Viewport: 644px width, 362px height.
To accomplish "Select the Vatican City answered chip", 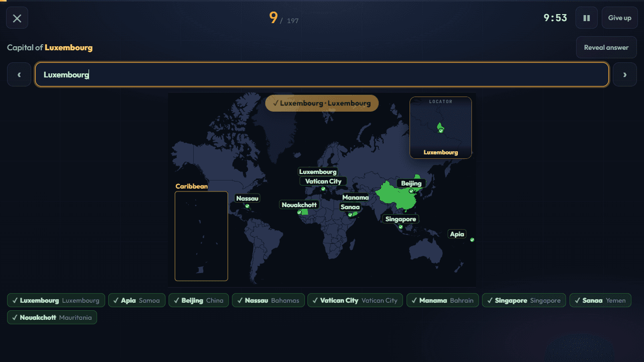I will tap(355, 300).
